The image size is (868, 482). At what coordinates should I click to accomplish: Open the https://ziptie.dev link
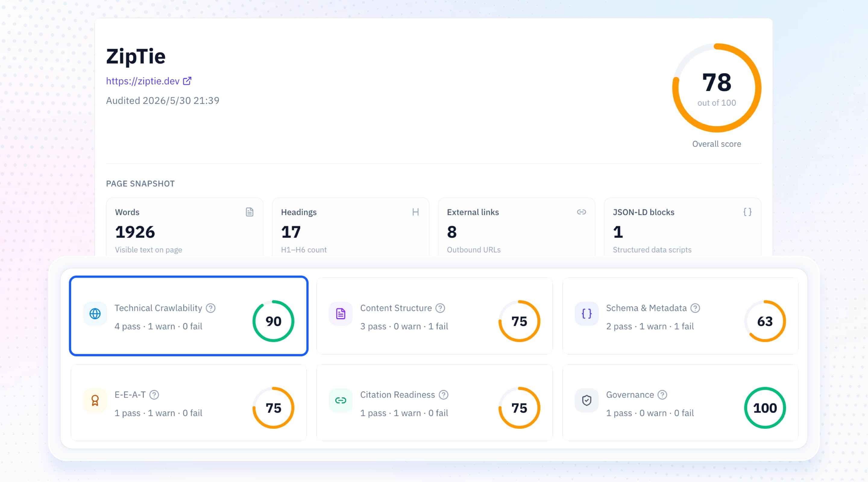pos(143,81)
